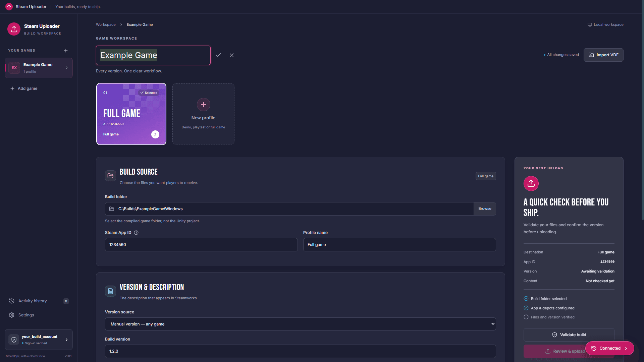Click the plus circle for new profile
The image size is (644, 362).
pos(204,105)
